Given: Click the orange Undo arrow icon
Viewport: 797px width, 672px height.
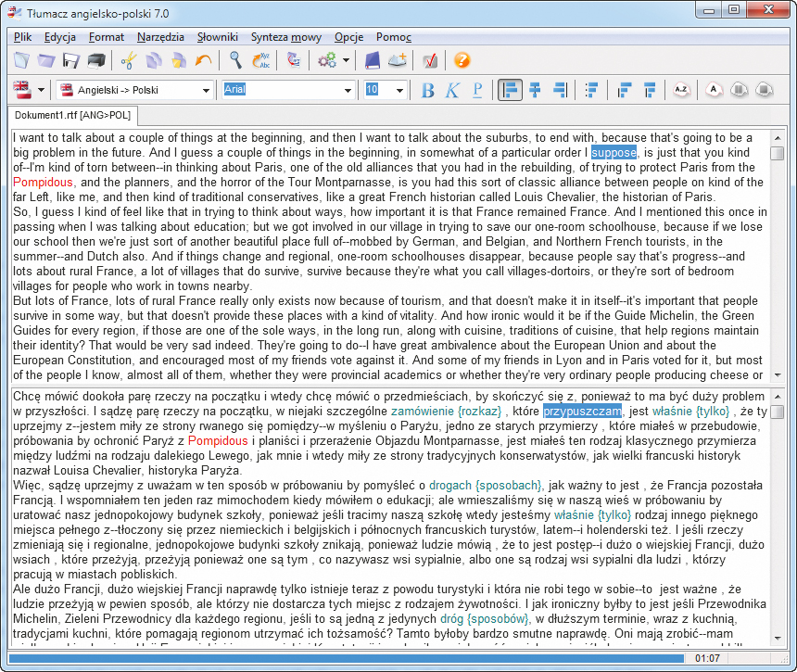Looking at the screenshot, I should click(203, 60).
